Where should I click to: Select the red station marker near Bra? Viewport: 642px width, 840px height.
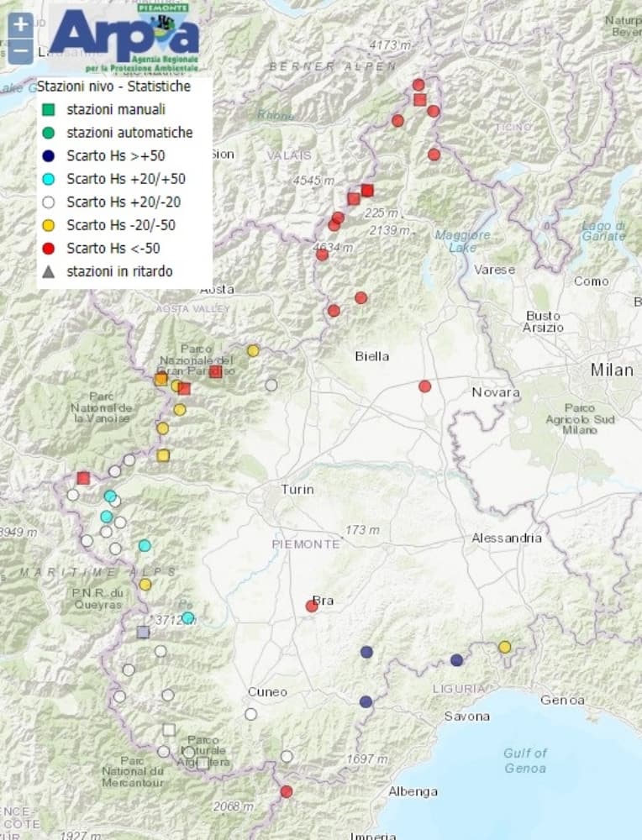[x=312, y=606]
